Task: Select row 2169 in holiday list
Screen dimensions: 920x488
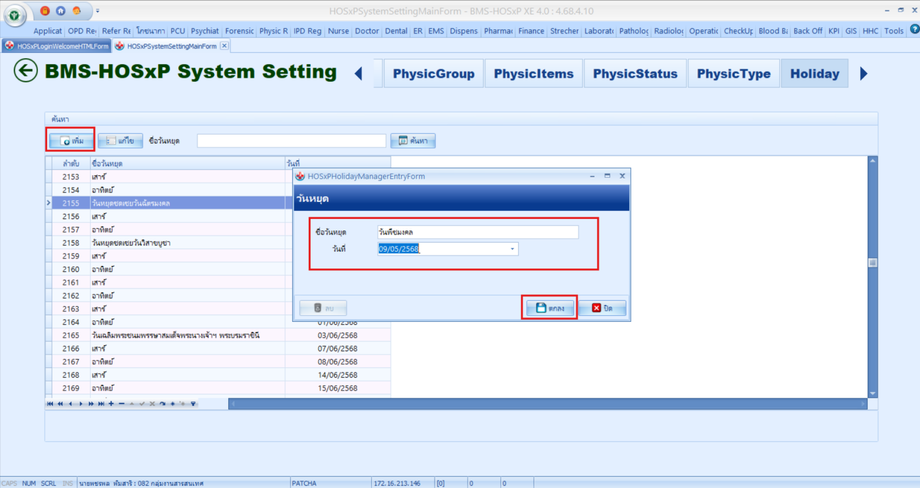Action: [218, 388]
